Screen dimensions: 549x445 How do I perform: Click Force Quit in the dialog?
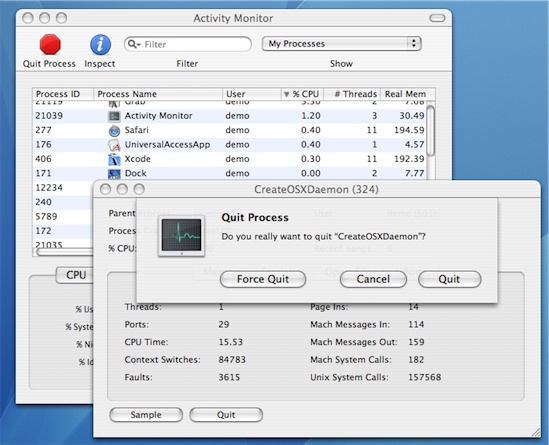pos(263,279)
